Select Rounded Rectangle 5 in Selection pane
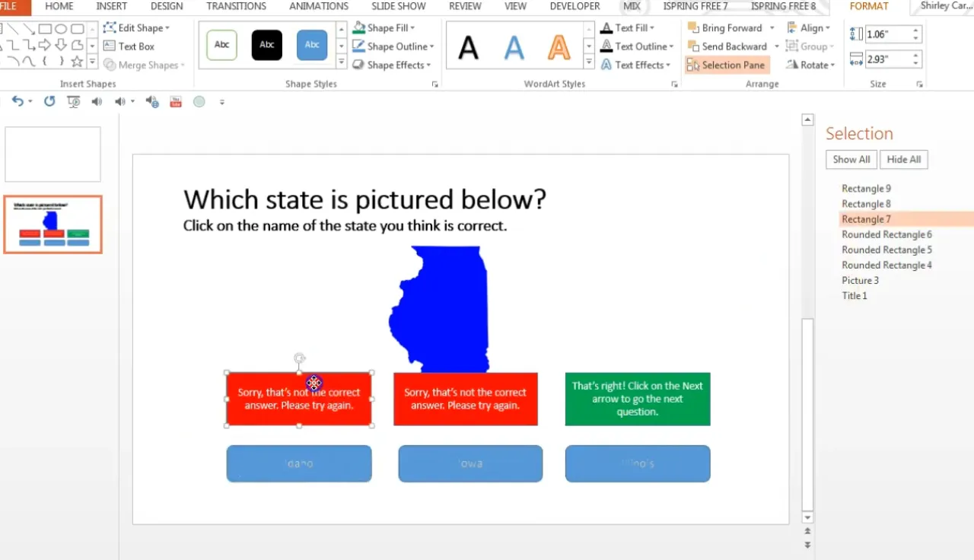The height and width of the screenshot is (560, 974). click(886, 250)
